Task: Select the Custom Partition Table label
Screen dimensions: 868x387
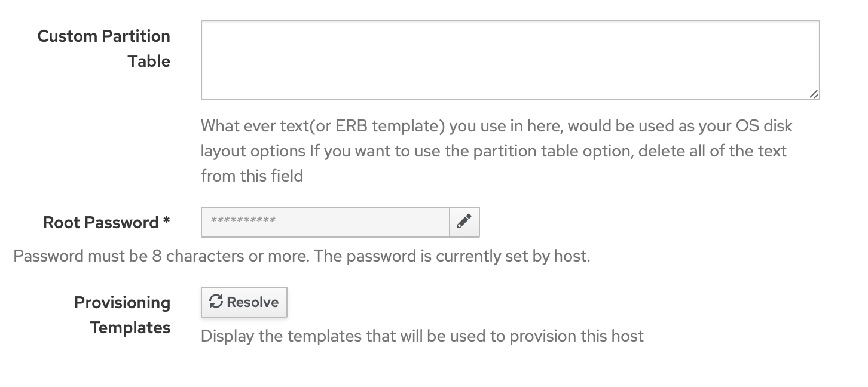Action: (103, 48)
